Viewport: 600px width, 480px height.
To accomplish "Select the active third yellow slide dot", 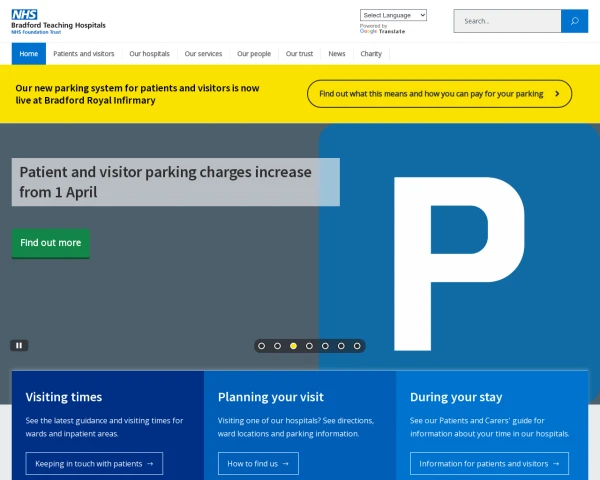I will (293, 346).
